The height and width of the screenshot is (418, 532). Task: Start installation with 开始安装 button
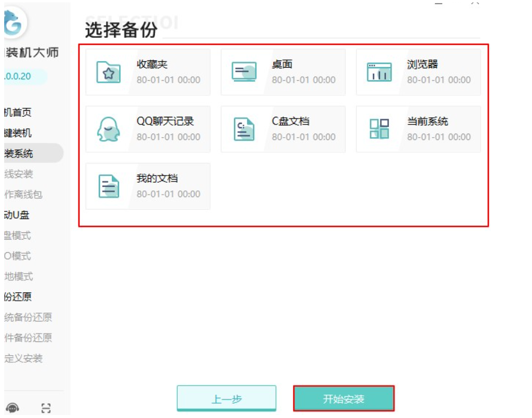click(x=343, y=399)
